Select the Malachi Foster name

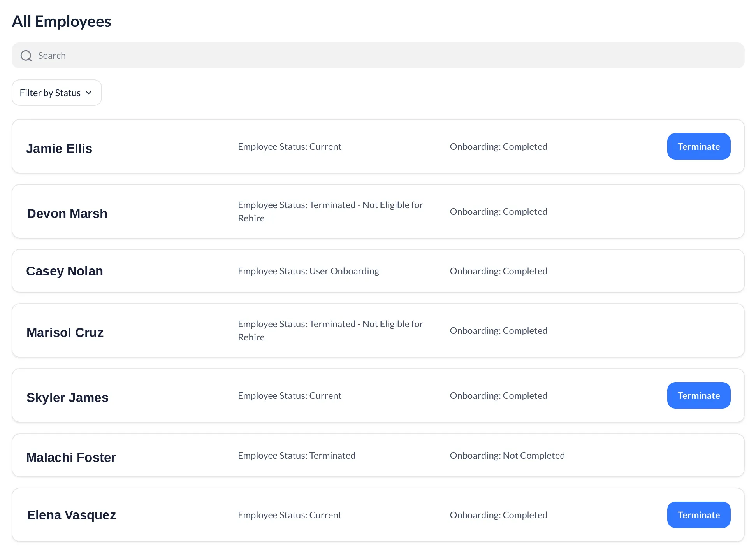point(71,458)
